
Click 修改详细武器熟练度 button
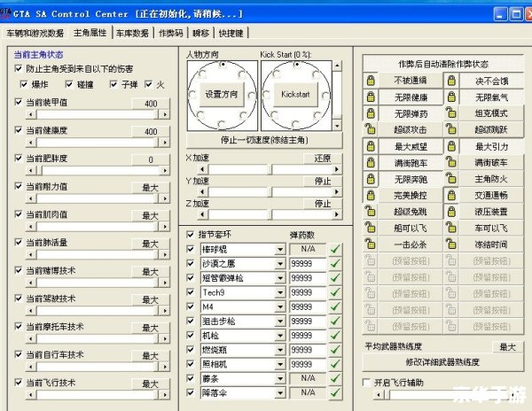click(x=442, y=362)
